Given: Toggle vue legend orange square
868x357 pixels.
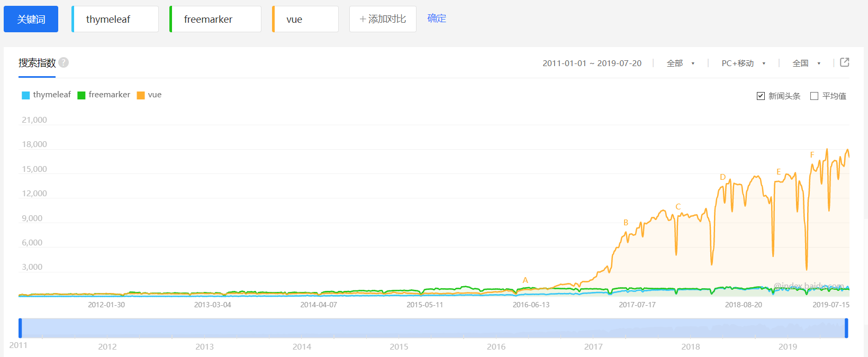Looking at the screenshot, I should point(141,95).
